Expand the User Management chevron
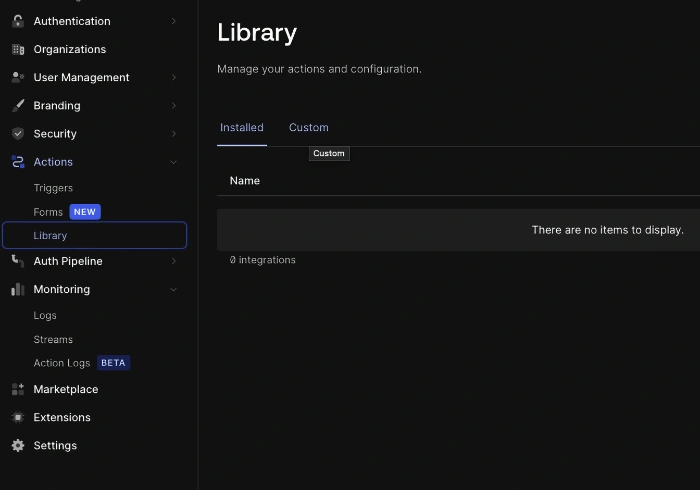Viewport: 700px width, 490px height. (173, 77)
